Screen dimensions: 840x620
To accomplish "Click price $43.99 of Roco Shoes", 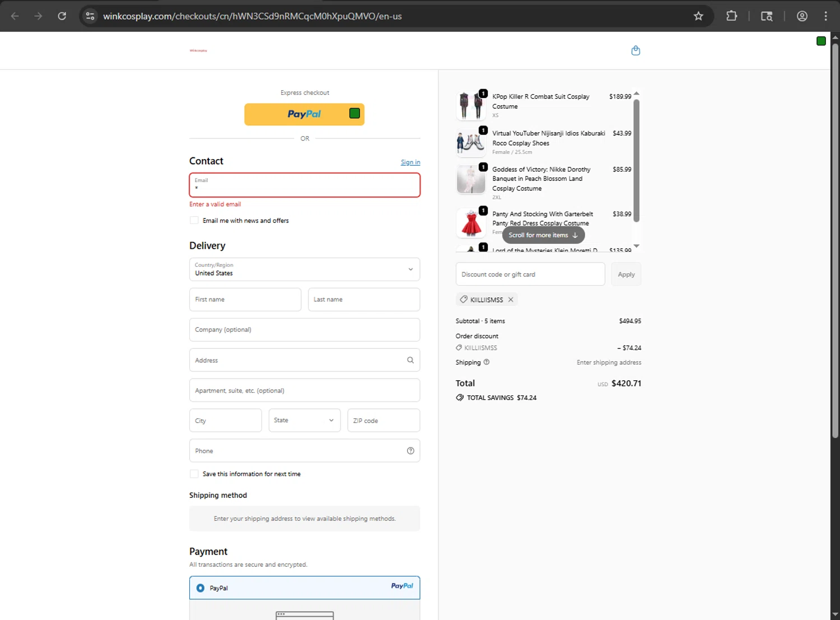I will click(622, 133).
